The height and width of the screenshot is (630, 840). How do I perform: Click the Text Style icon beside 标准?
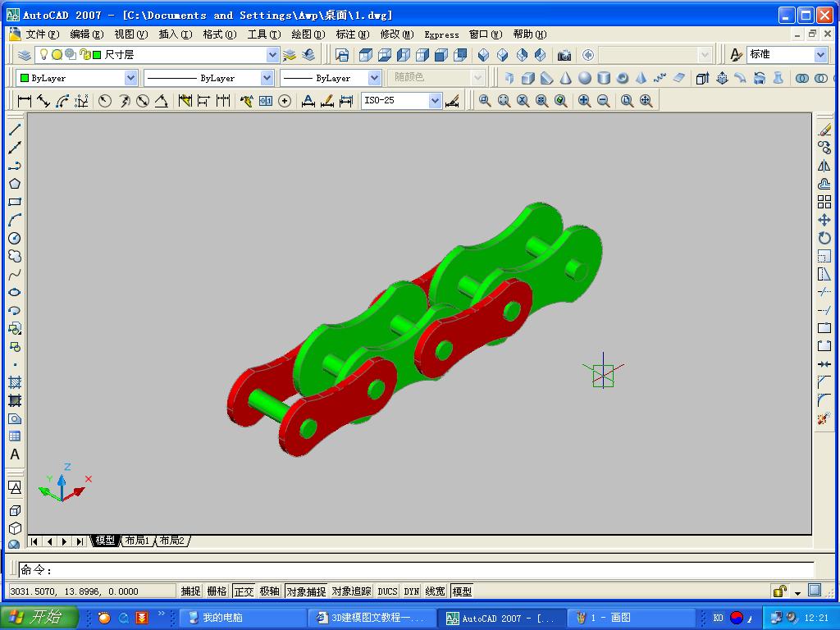[x=736, y=55]
